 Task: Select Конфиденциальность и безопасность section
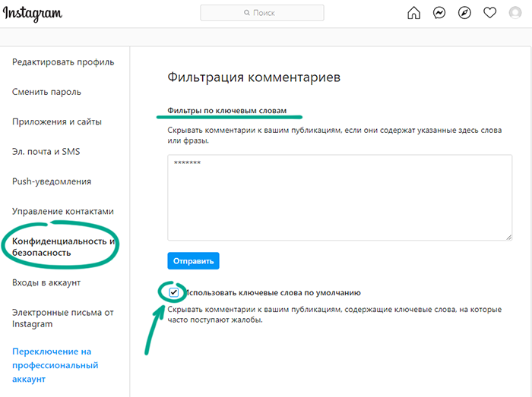pyautogui.click(x=63, y=247)
